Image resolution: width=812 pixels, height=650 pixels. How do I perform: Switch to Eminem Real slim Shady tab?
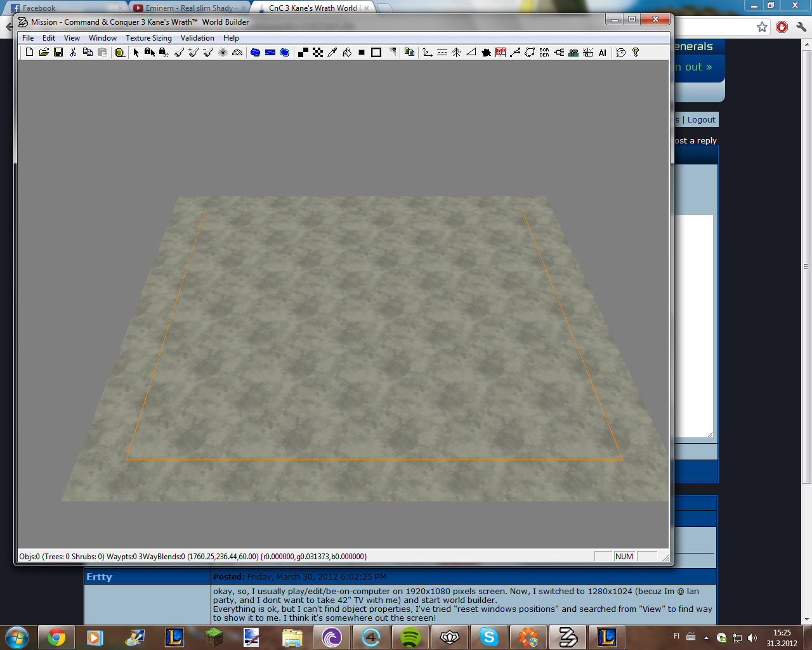(x=189, y=8)
